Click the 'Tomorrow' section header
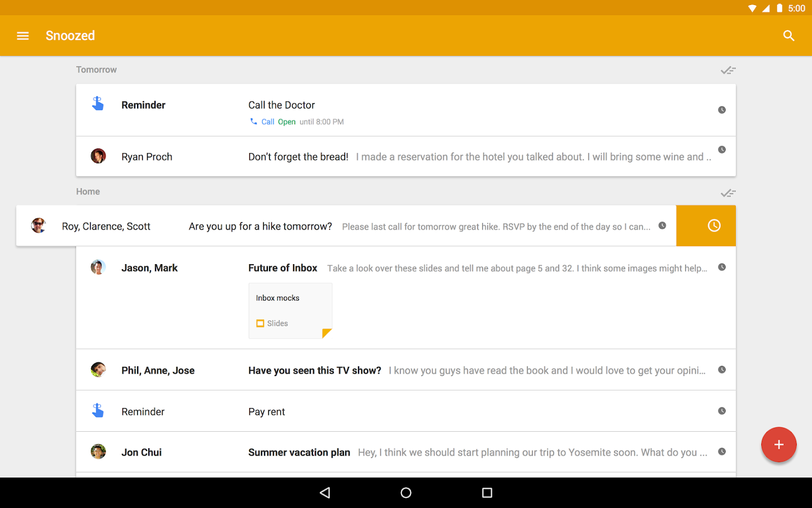This screenshot has height=508, width=812. tap(96, 69)
